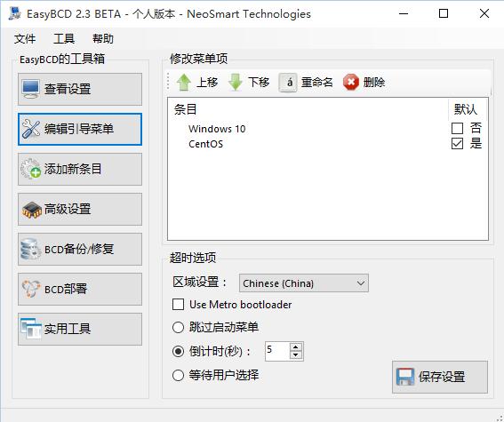This screenshot has width=504, height=422.
Task: Open 查看设置 view settings
Action: tap(80, 89)
